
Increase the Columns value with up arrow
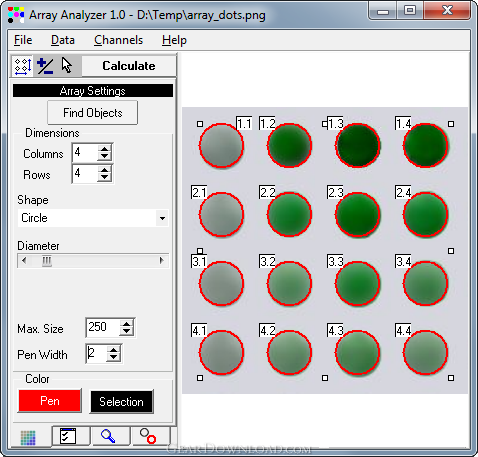click(x=105, y=149)
